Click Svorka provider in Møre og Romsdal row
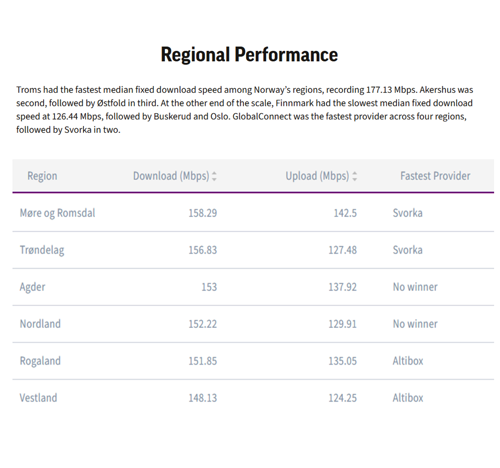The width and height of the screenshot is (500, 468). point(408,213)
